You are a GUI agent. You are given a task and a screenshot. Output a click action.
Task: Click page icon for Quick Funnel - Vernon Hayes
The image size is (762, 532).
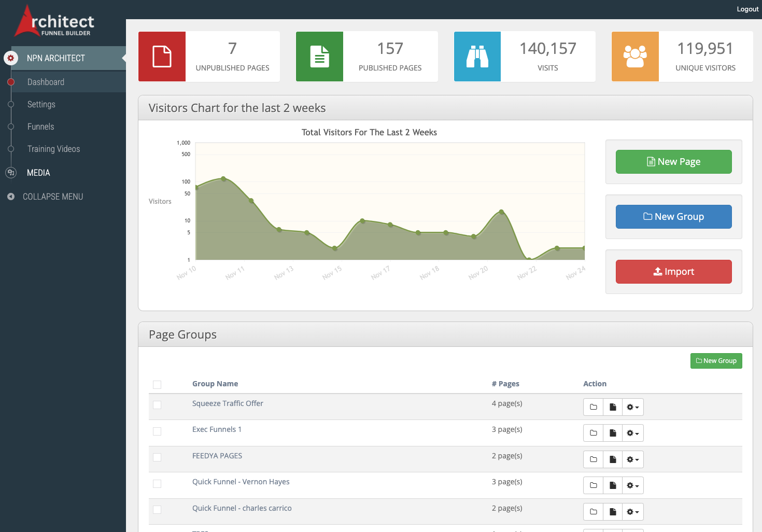(613, 485)
